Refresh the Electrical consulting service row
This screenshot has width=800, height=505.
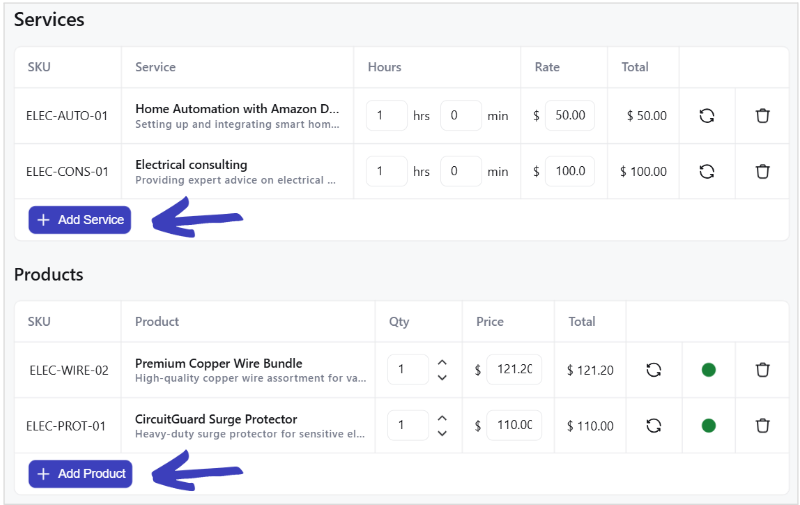tap(707, 171)
